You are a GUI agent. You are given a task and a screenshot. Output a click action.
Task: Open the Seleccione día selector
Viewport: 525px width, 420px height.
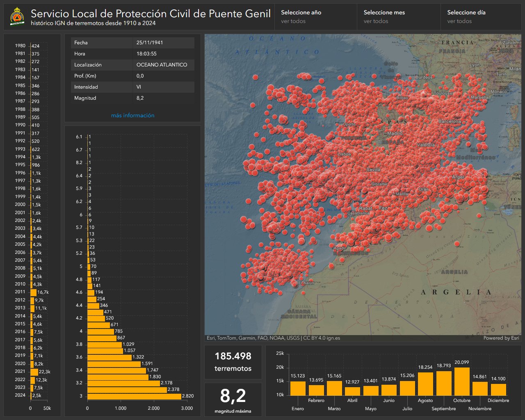[481, 17]
